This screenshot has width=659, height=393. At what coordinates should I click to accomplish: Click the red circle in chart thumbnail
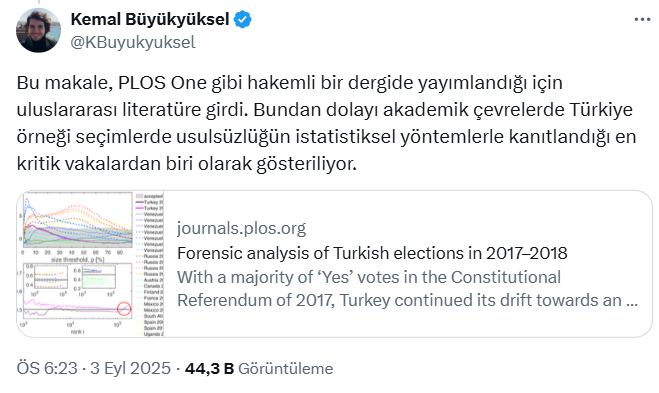124,309
